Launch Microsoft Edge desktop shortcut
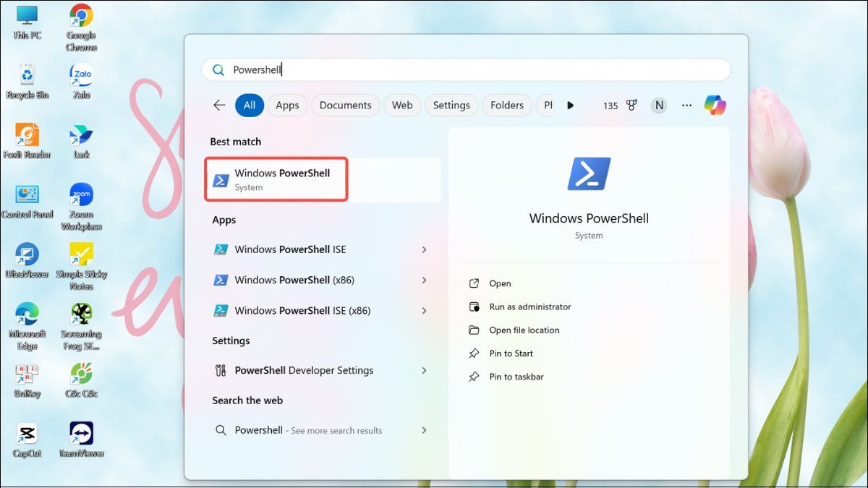 27,326
